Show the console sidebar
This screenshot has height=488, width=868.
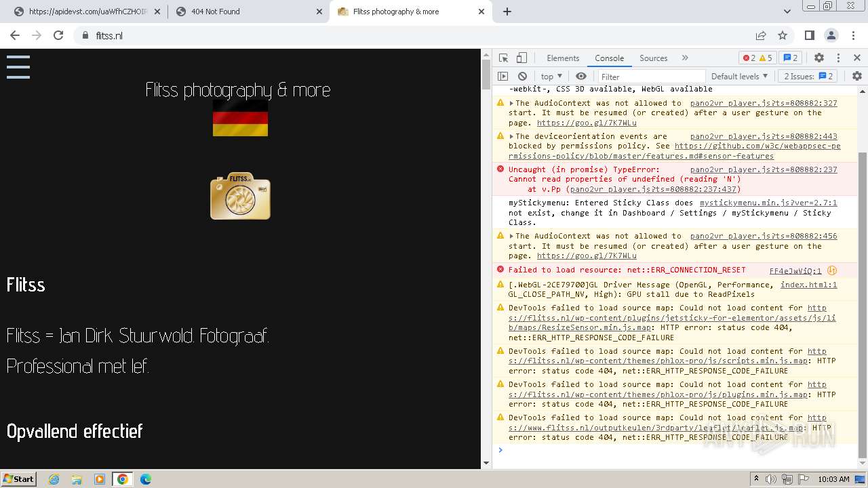[x=503, y=77]
